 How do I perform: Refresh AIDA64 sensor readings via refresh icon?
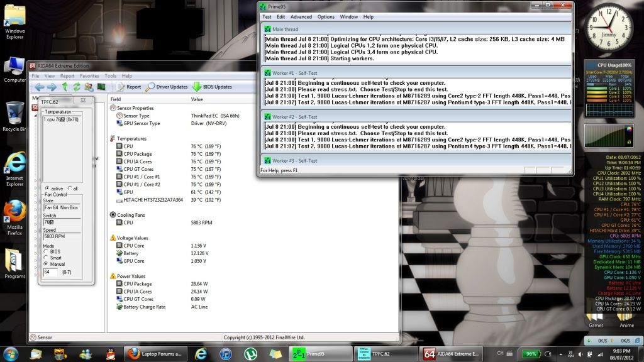(x=76, y=87)
